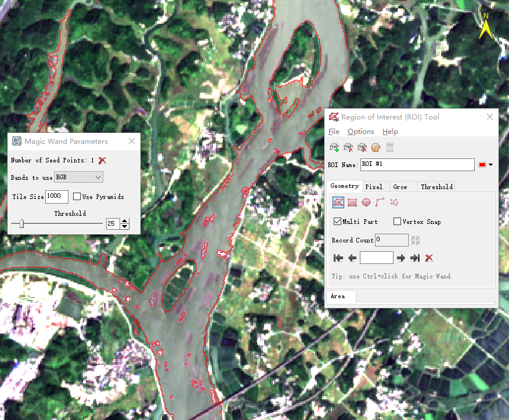Switch to the Threshold tab
Screen dimensions: 509x420
(x=436, y=187)
